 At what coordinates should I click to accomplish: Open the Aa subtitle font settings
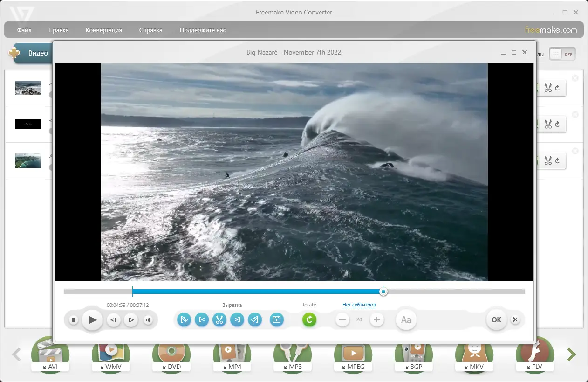[x=406, y=320]
